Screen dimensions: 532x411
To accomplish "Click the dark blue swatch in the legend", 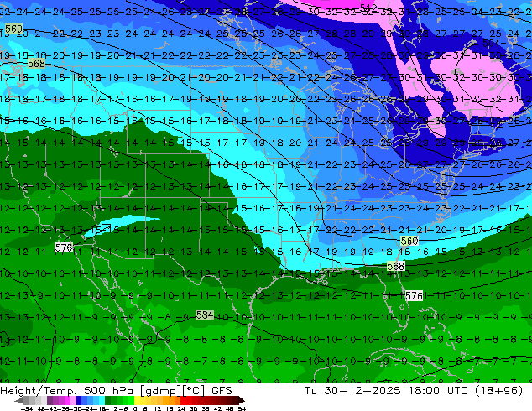I will point(79,400).
